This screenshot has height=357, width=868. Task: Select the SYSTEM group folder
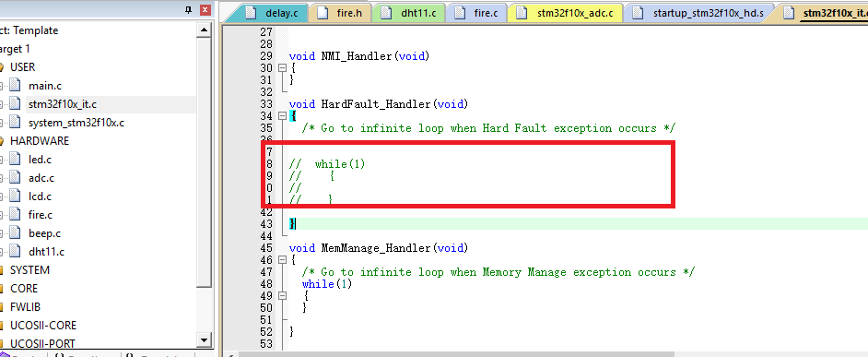click(29, 270)
